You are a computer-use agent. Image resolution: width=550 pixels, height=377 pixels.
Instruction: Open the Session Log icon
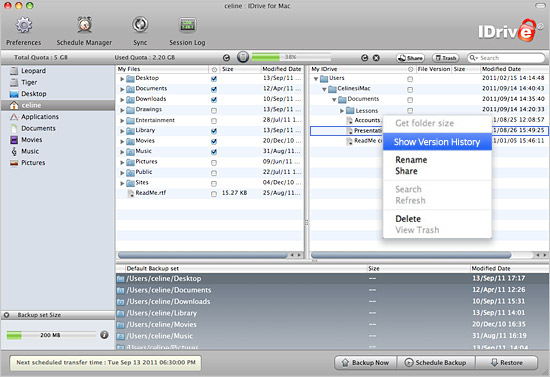(x=187, y=25)
